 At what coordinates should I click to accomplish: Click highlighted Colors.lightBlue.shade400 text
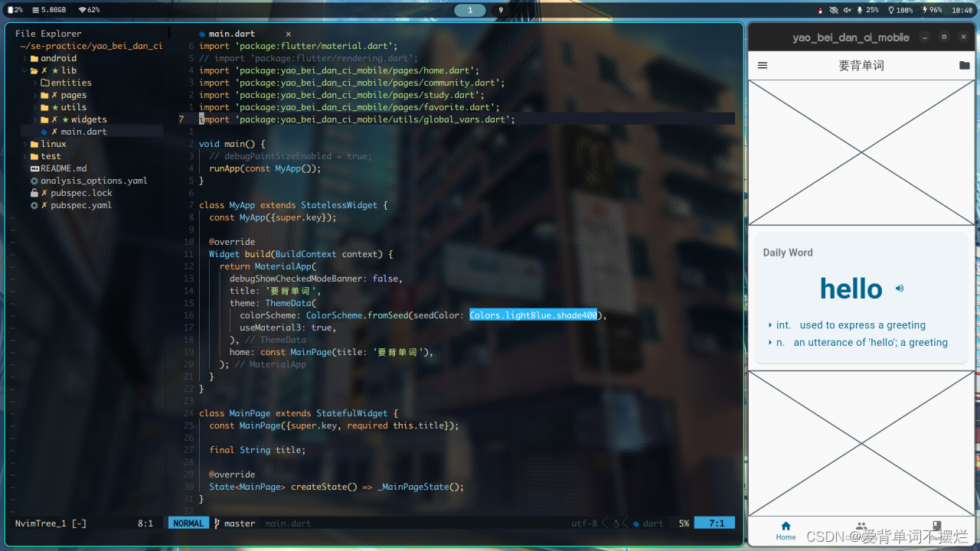point(533,315)
